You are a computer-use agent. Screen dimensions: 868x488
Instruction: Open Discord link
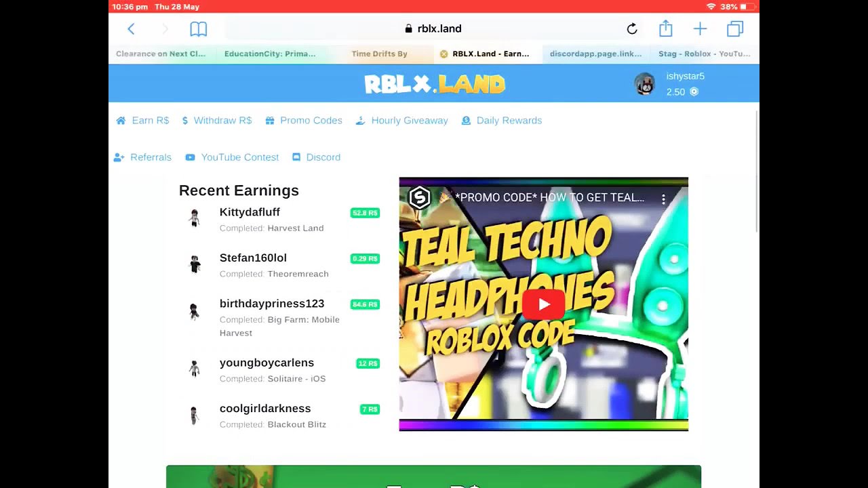click(323, 157)
